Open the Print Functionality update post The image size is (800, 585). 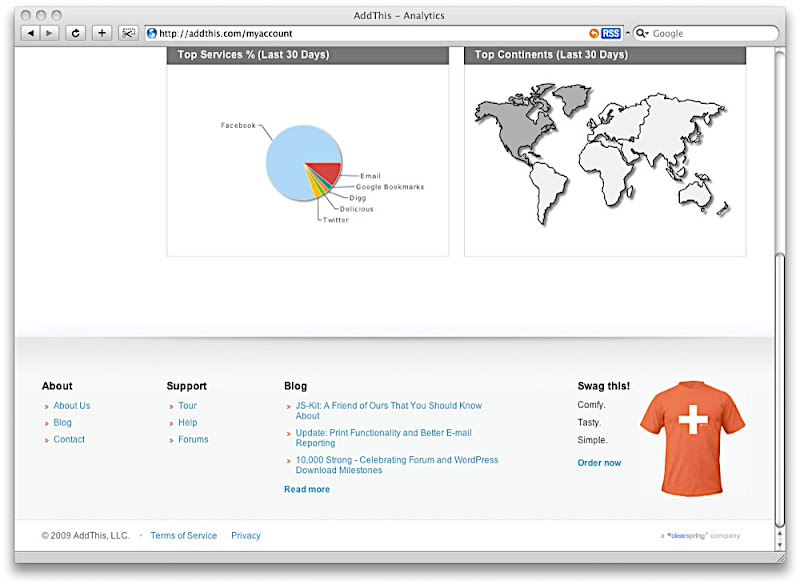(384, 438)
